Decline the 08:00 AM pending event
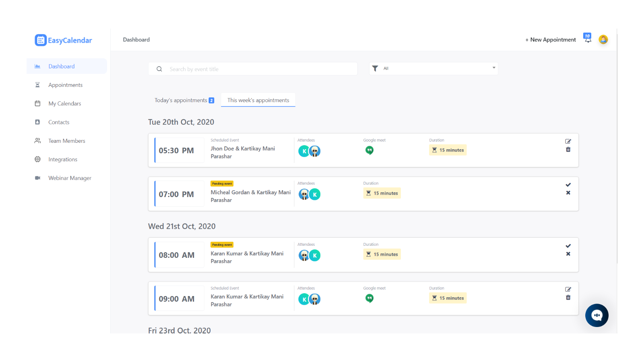This screenshot has height=362, width=644. (568, 254)
